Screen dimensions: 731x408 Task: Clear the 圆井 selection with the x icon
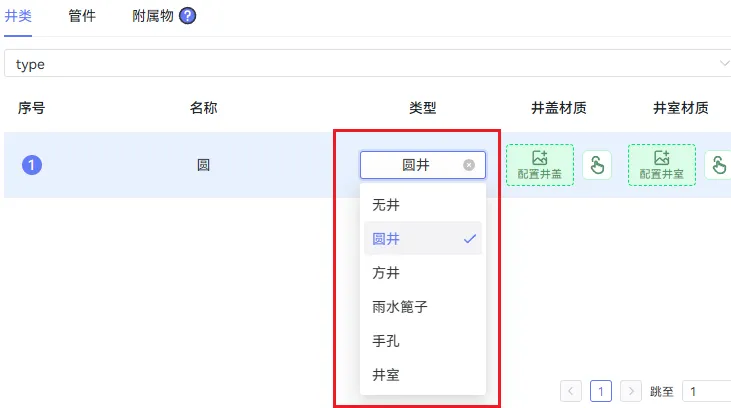(x=469, y=165)
